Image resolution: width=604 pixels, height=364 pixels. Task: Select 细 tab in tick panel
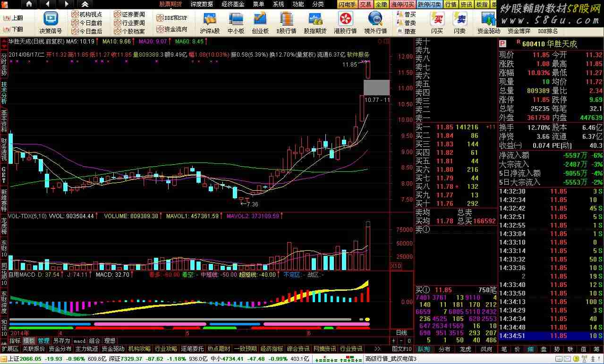[x=530, y=349]
